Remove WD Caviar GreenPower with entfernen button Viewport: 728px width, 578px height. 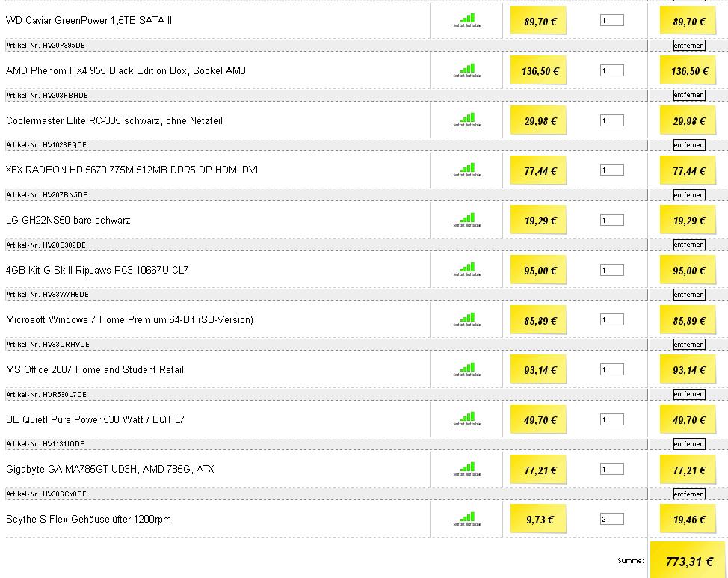point(689,45)
